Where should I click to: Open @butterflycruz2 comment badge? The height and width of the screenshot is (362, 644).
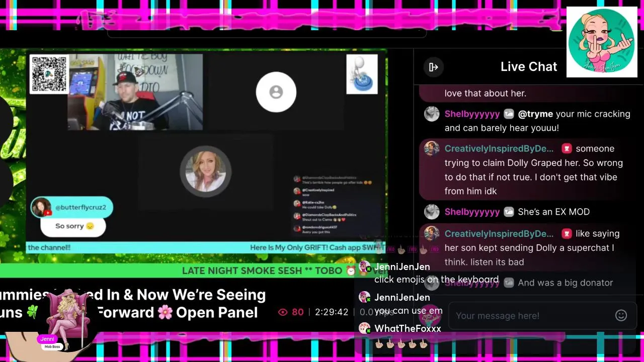coord(72,207)
